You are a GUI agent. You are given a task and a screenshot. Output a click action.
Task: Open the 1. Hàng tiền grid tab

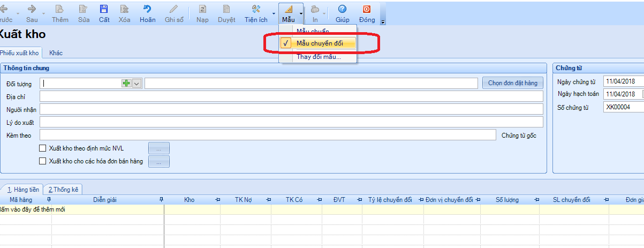point(23,189)
